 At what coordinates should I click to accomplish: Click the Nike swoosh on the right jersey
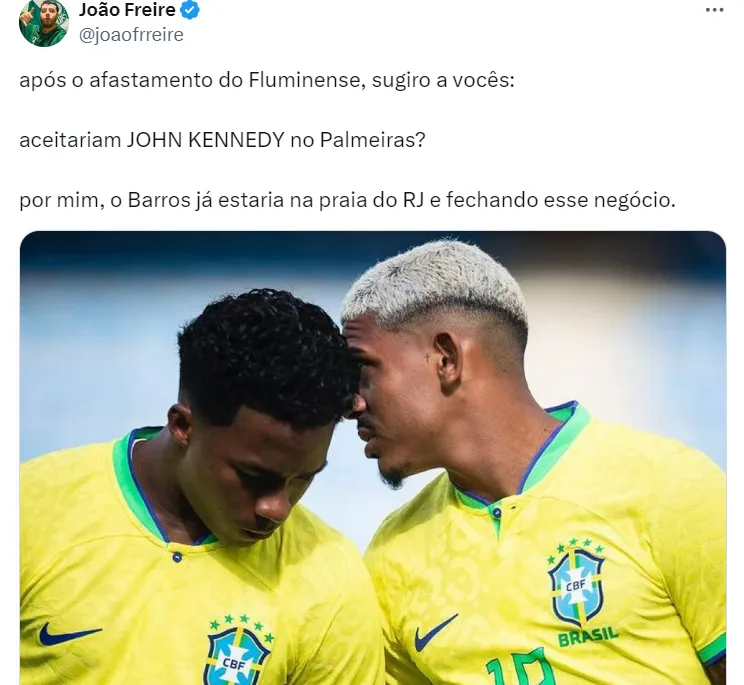435,632
